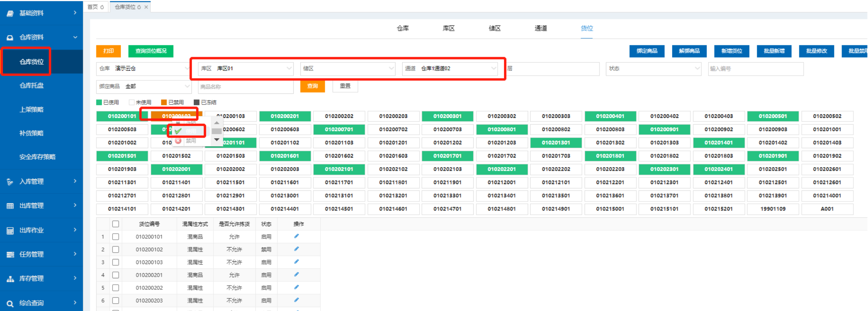Switch to the 储区 top tab
Viewport: 868px width, 311px height.
[495, 28]
